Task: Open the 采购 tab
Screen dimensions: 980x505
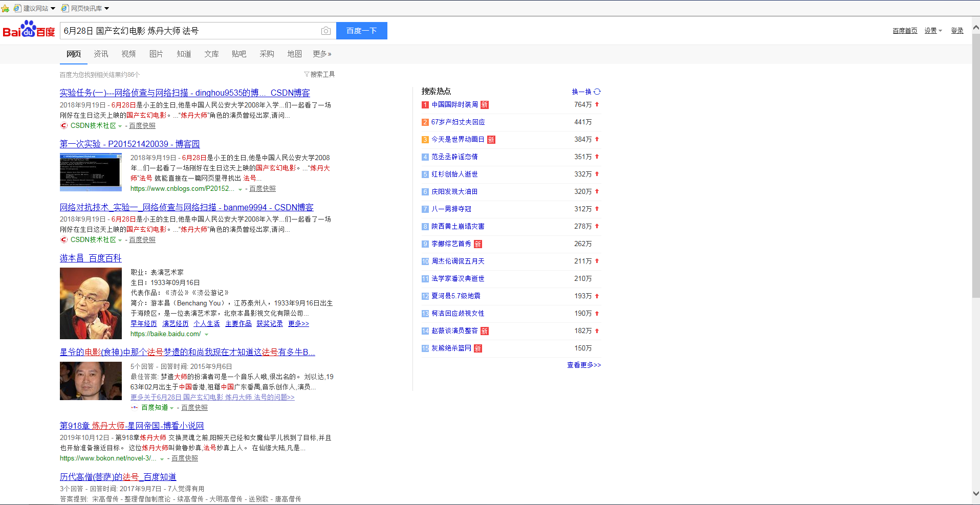Action: click(267, 54)
